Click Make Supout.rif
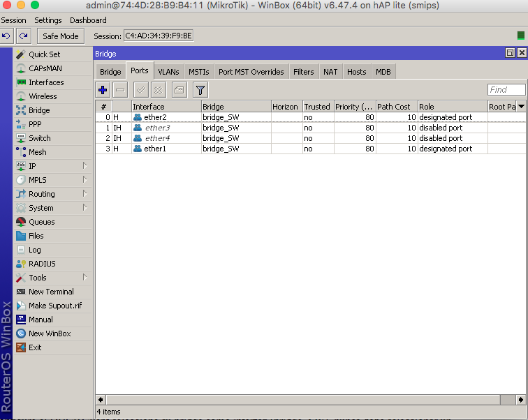This screenshot has height=420, width=528. pyautogui.click(x=52, y=306)
